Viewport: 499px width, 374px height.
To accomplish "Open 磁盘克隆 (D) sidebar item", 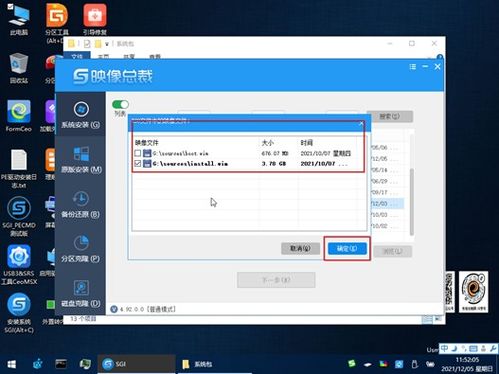I will pos(81,294).
